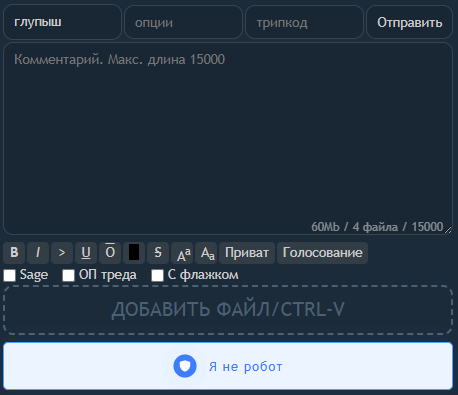Toggle the С флажком checkbox
Screen dimensions: 458x395
pyautogui.click(x=157, y=275)
